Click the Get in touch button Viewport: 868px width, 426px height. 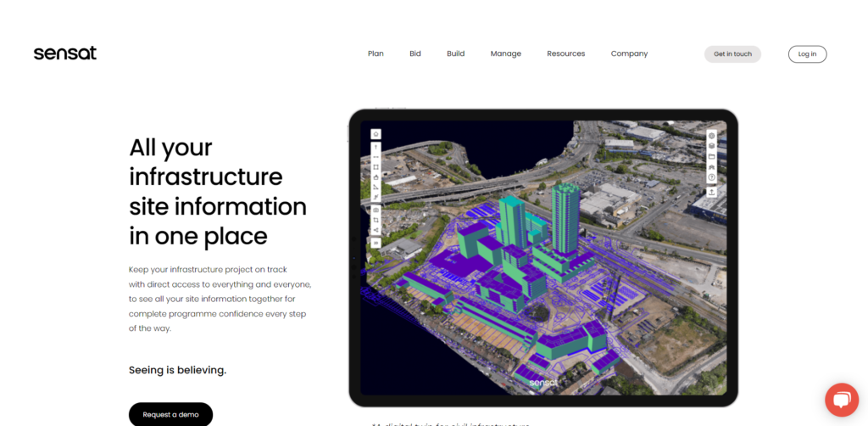pos(732,54)
